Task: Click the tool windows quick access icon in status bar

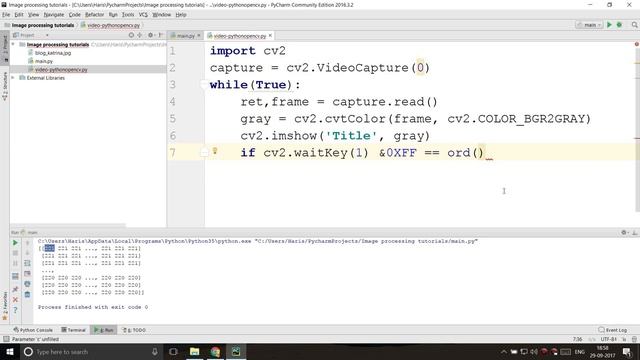Action: 6,339
